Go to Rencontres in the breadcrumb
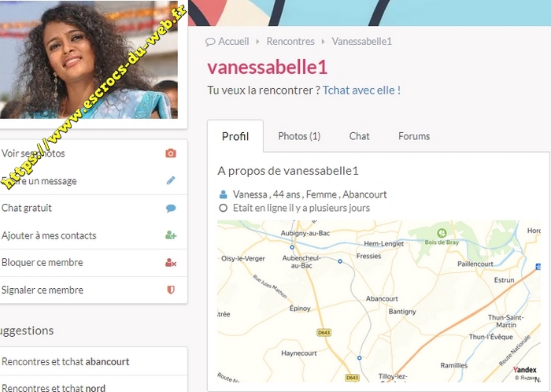The height and width of the screenshot is (392, 551). pyautogui.click(x=290, y=42)
